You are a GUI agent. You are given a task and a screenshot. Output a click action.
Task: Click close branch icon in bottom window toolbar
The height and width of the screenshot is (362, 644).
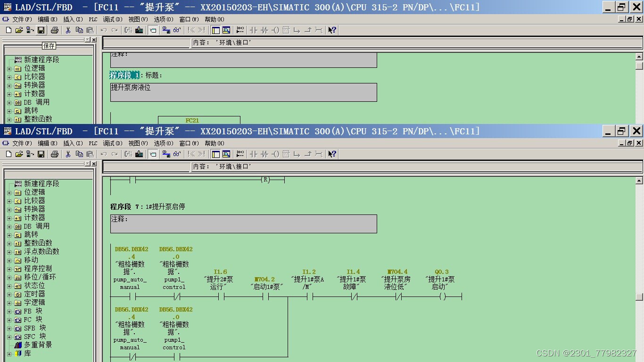point(308,154)
